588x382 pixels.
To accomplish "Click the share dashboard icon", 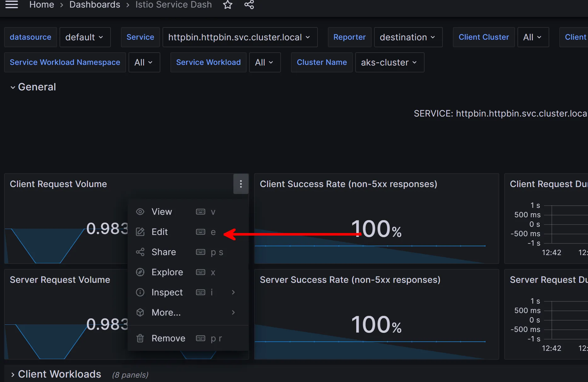I will pos(249,5).
